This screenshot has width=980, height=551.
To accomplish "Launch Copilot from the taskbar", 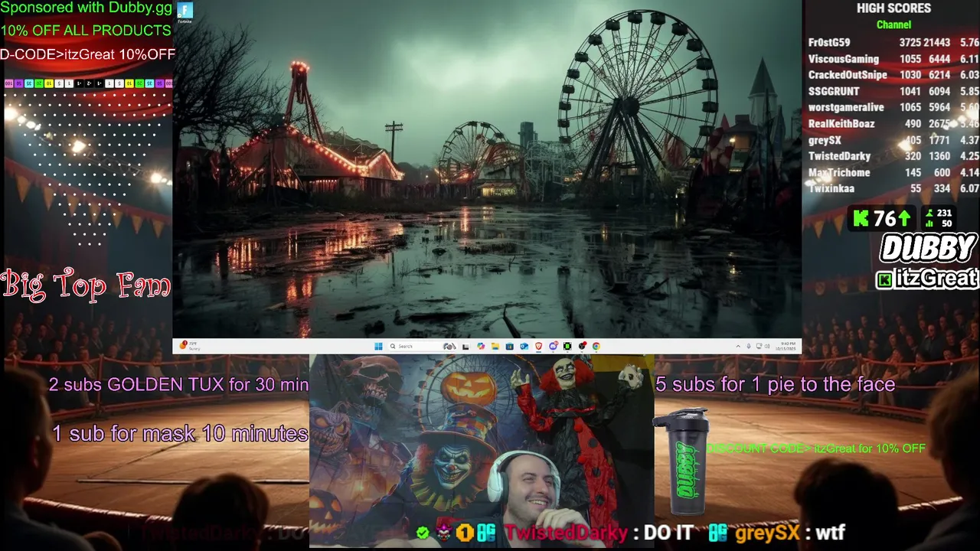I will coord(481,346).
